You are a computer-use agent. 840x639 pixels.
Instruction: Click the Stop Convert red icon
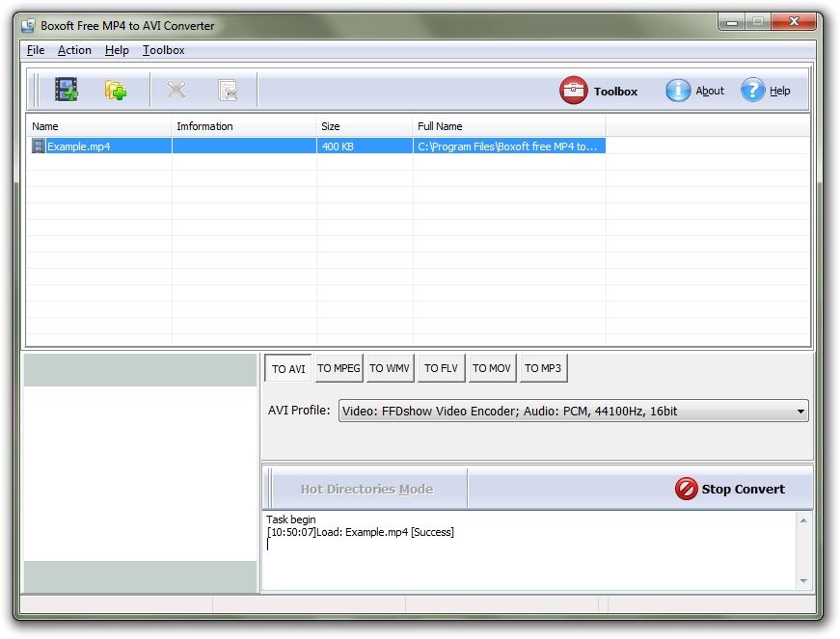686,489
